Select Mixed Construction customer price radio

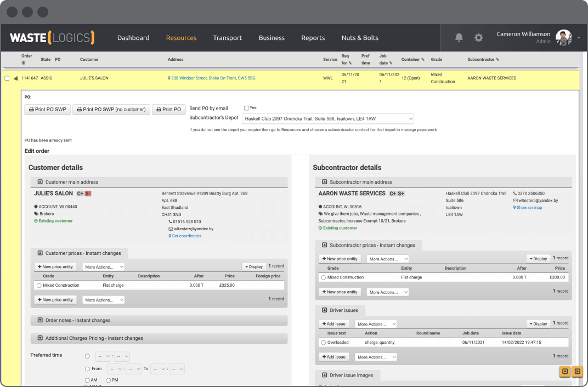click(39, 286)
